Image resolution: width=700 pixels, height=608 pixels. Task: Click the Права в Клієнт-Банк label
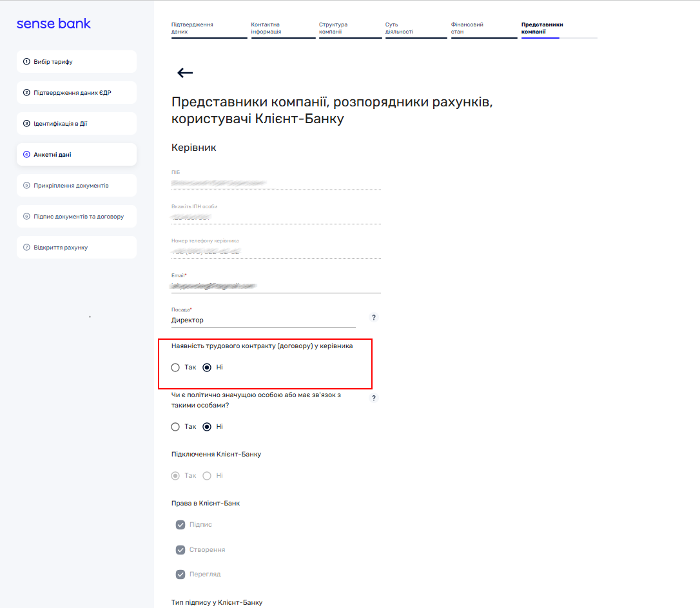tap(206, 503)
